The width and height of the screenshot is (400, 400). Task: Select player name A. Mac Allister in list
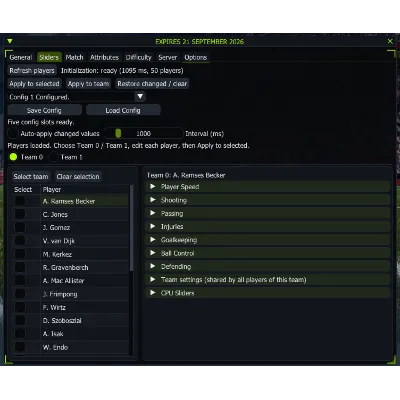(x=63, y=281)
